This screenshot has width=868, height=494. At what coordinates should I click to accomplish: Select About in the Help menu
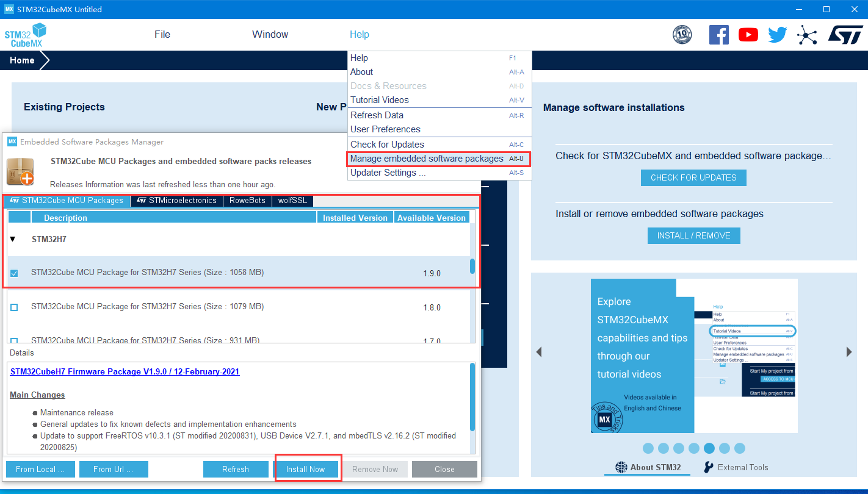[x=439, y=72]
